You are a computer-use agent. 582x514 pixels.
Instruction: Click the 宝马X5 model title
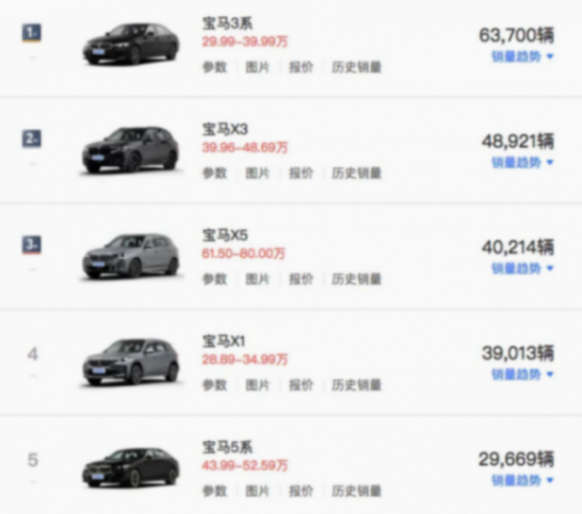pos(225,235)
